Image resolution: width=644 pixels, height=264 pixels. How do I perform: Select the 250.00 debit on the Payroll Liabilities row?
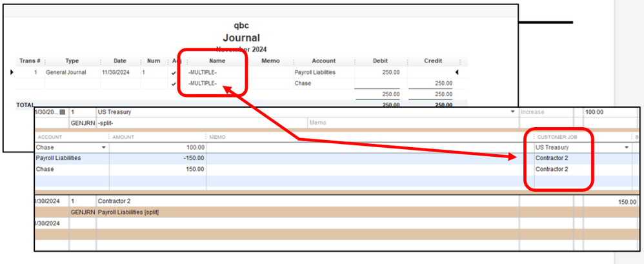coord(392,72)
